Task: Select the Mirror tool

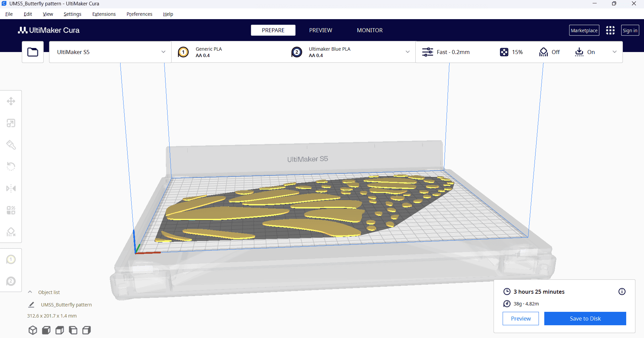Action: pos(11,188)
